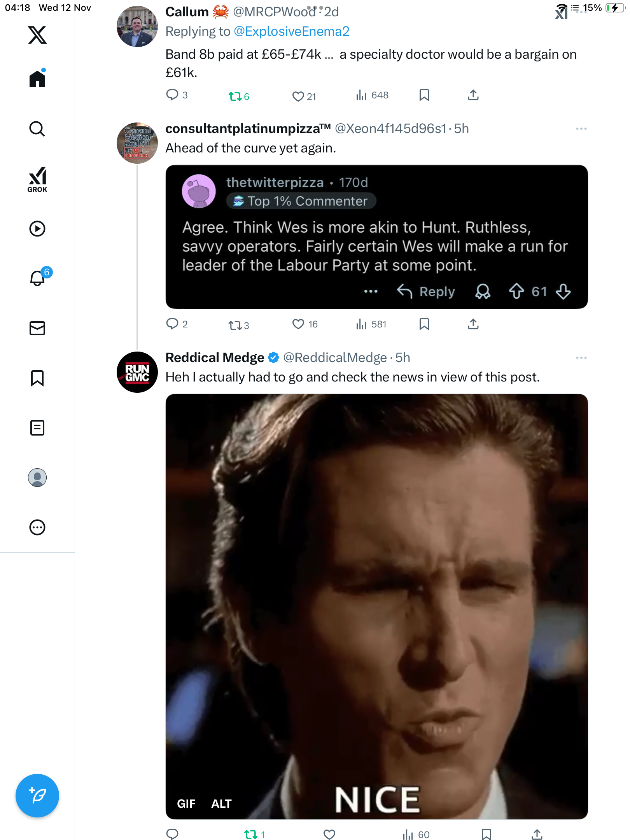Open Lists icon in sidebar
This screenshot has height=840, width=630.
37,428
